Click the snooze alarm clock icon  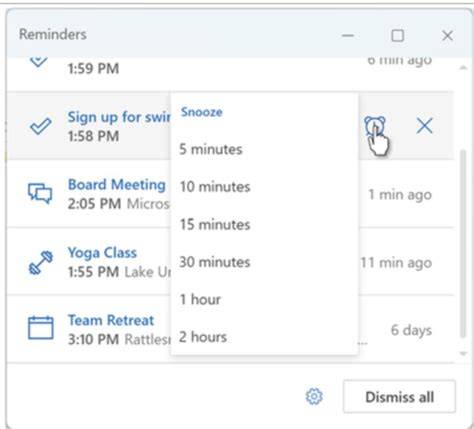[x=375, y=126]
